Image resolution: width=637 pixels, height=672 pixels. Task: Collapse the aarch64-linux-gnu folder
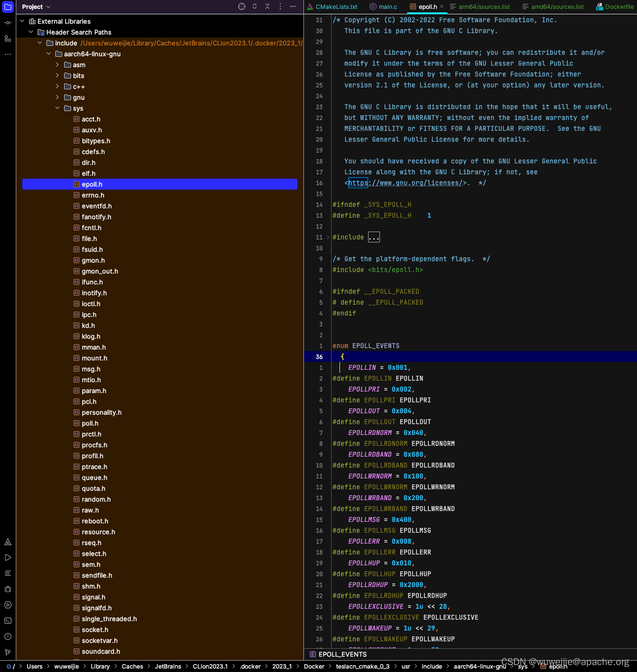point(49,54)
